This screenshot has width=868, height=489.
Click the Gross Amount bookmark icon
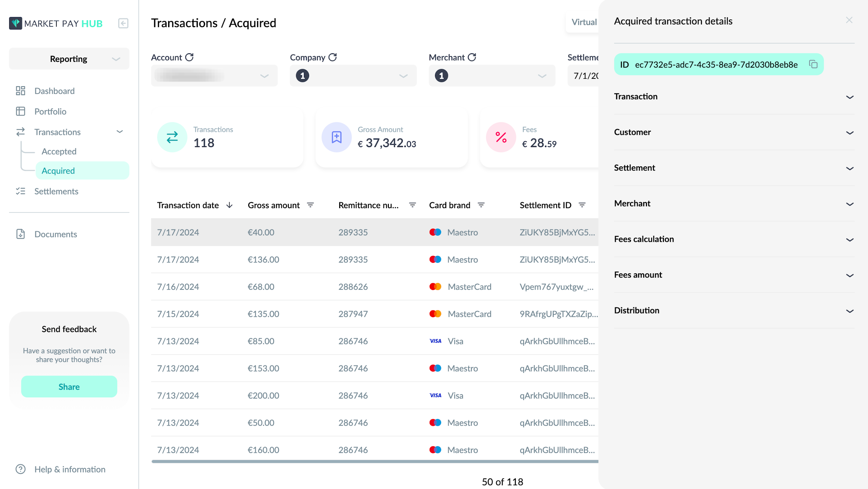point(337,137)
